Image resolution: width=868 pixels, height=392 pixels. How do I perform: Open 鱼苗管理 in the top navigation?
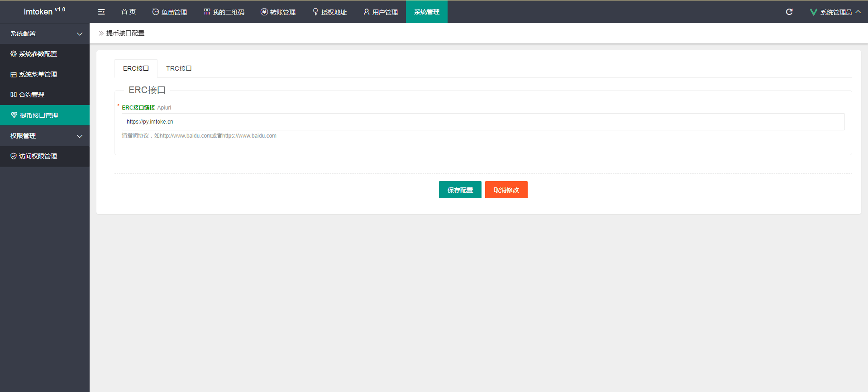tap(169, 12)
